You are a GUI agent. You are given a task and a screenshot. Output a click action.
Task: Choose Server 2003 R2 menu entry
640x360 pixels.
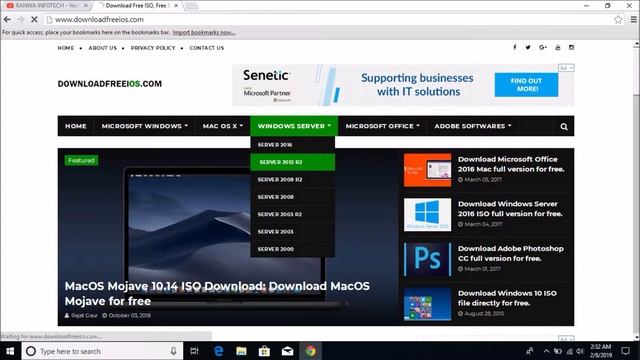pos(293,214)
